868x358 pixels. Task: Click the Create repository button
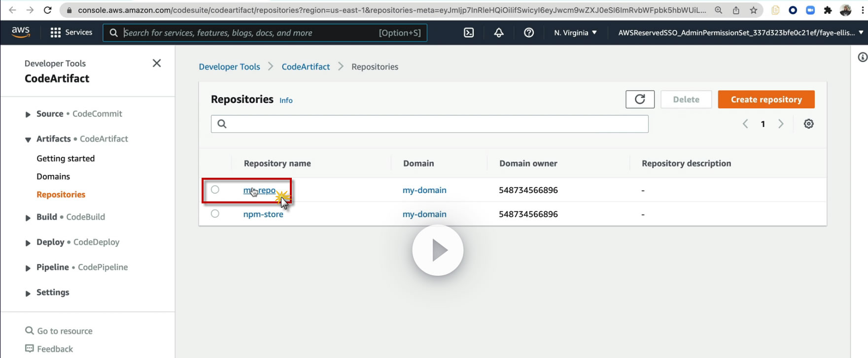pos(766,99)
